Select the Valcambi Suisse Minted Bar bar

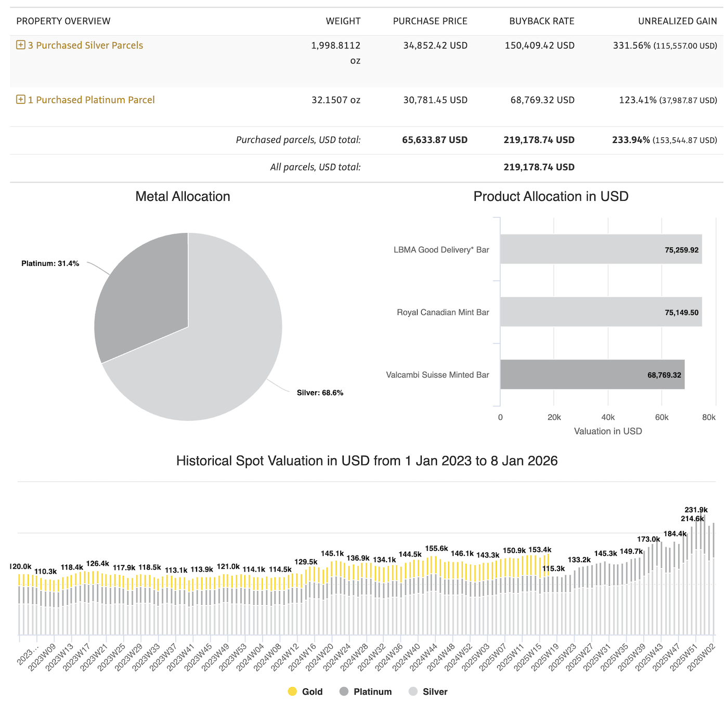tap(593, 375)
